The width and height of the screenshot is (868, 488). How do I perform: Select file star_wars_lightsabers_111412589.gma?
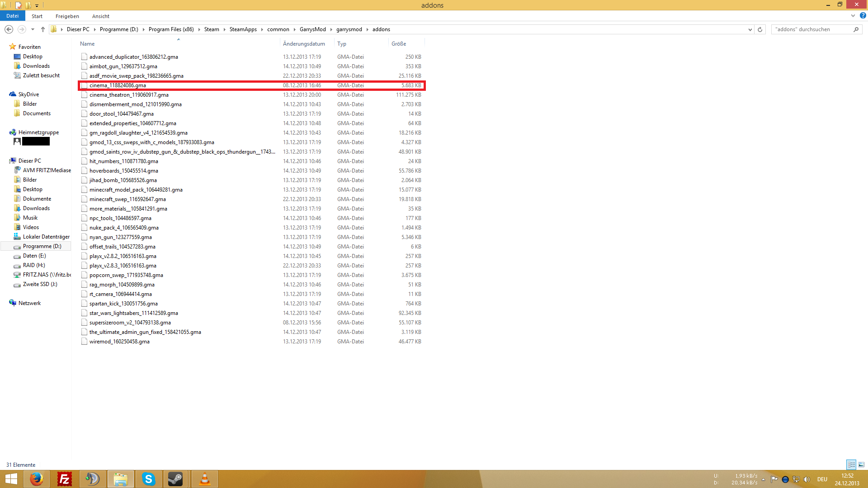point(134,313)
